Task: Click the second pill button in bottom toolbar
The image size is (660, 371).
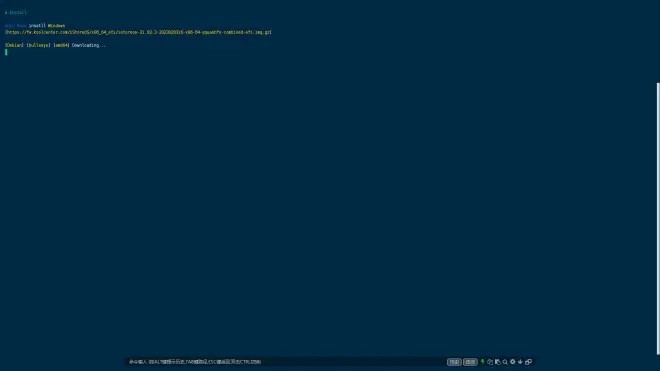Action: pos(470,362)
